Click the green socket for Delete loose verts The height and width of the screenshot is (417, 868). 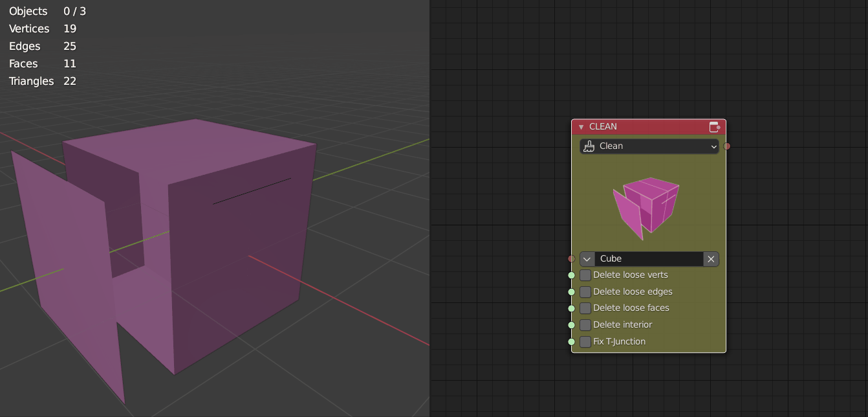tap(571, 275)
